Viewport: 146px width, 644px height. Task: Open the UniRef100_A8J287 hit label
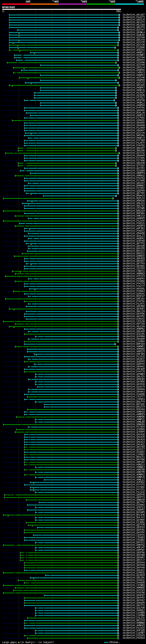tap(133, 15)
